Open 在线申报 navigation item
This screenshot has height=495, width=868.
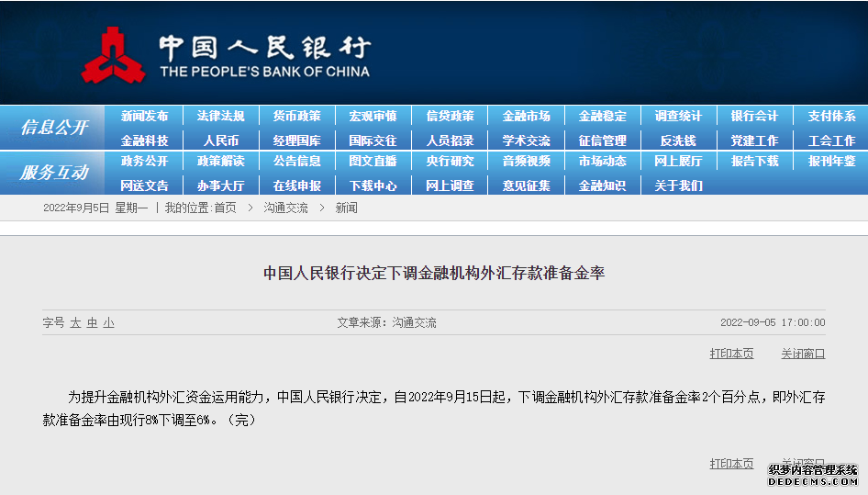[x=296, y=186]
